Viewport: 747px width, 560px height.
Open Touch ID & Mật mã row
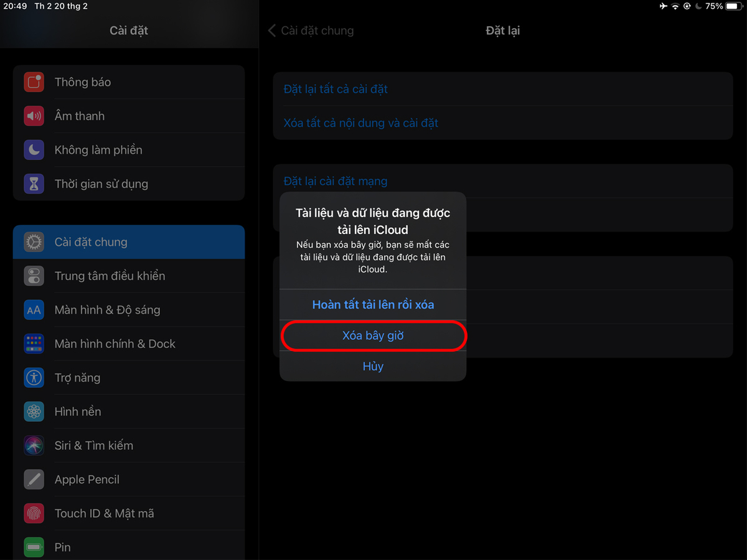[x=129, y=513]
